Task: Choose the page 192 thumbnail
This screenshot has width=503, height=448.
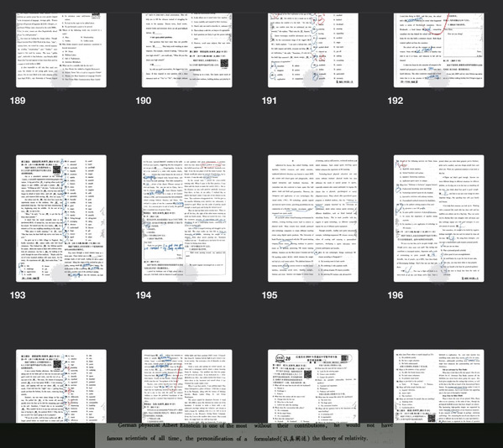Action: click(x=439, y=50)
